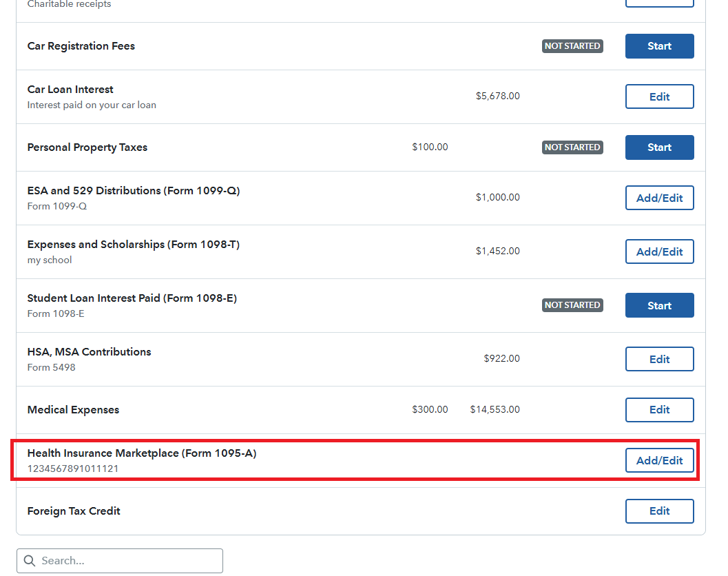The image size is (728, 576).
Task: Select the Health Insurance Marketplace (Form 1095-A) title
Action: 142,453
